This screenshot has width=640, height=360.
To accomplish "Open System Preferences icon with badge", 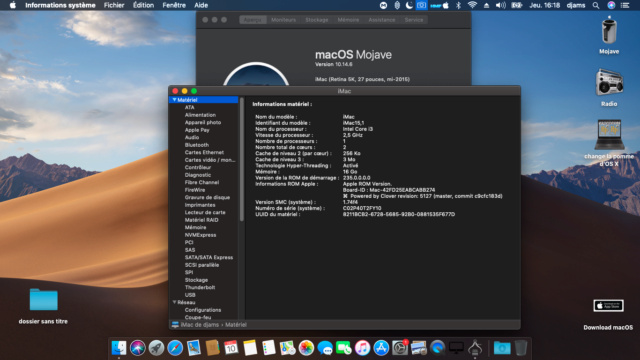I will click(x=400, y=348).
